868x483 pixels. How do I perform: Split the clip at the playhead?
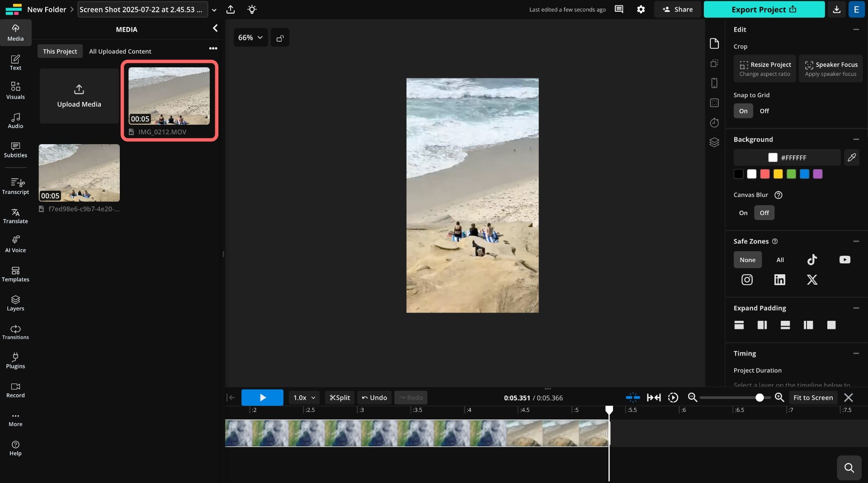(340, 398)
